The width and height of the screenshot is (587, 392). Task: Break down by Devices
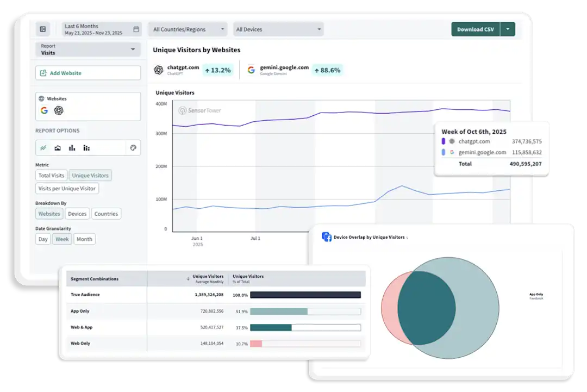[x=77, y=214]
